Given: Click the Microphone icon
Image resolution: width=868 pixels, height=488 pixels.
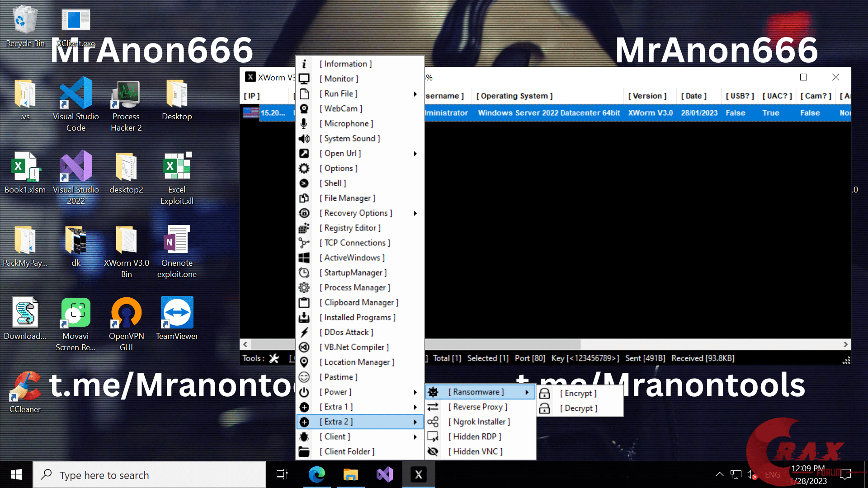Looking at the screenshot, I should tap(304, 123).
